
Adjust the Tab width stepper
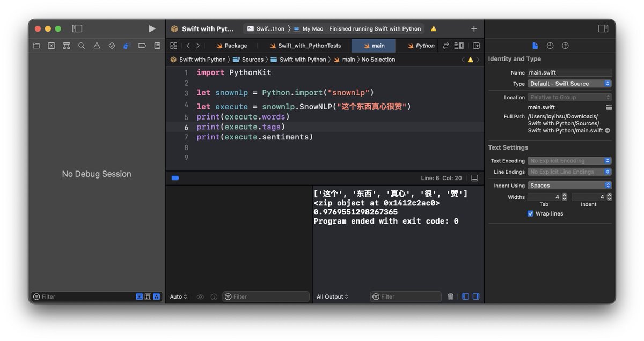pos(564,197)
